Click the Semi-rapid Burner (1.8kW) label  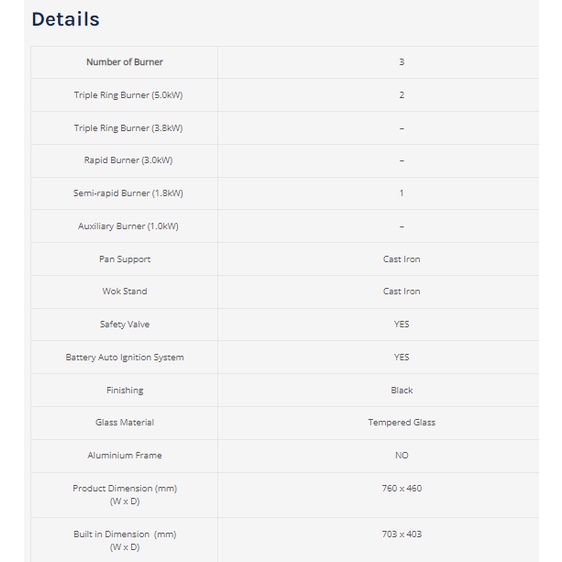128,193
